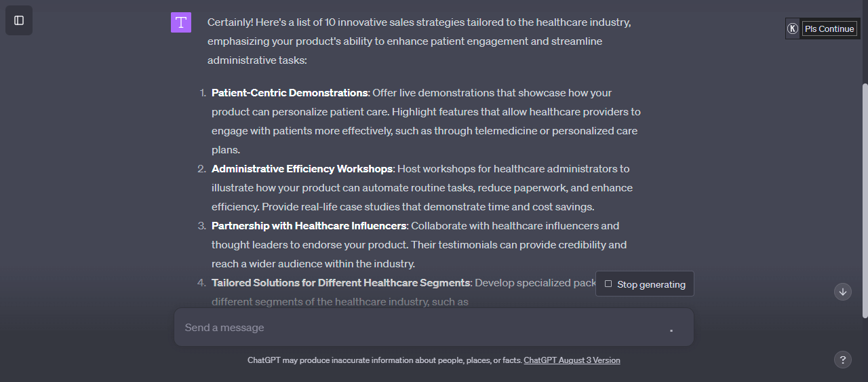868x382 pixels.
Task: Stop generating the response
Action: click(645, 284)
